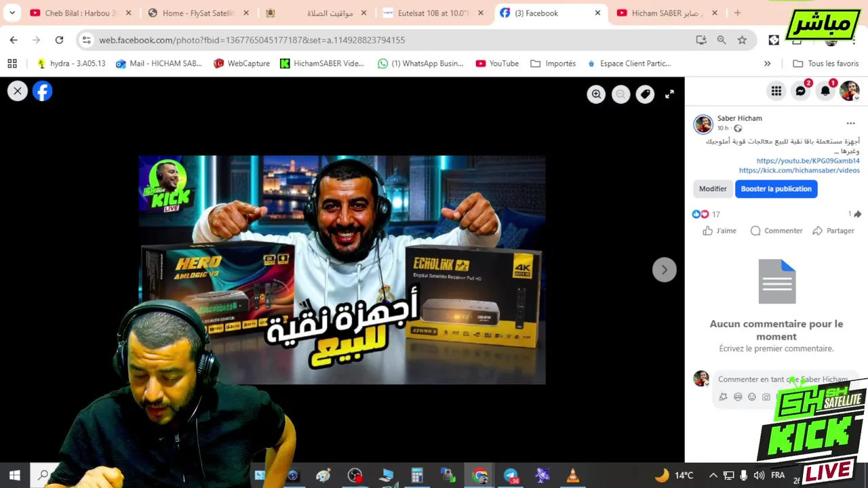Image resolution: width=868 pixels, height=488 pixels.
Task: Click the Commenter button
Action: tap(776, 230)
